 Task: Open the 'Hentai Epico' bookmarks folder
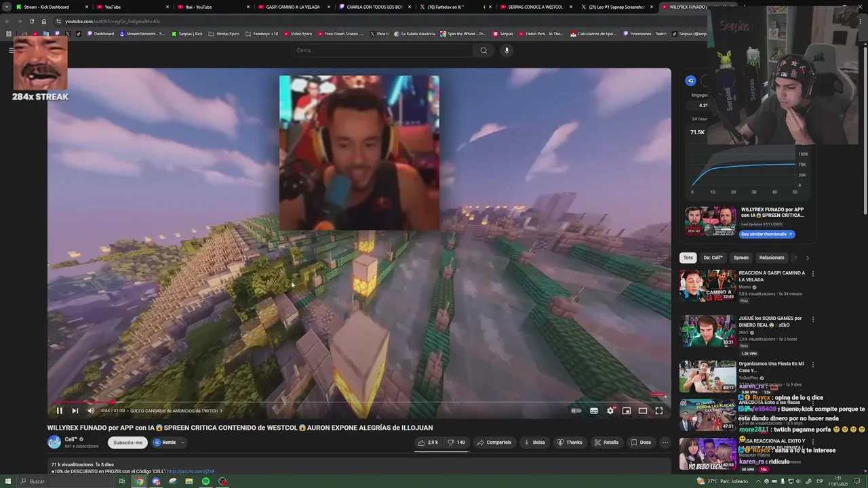pyautogui.click(x=224, y=34)
